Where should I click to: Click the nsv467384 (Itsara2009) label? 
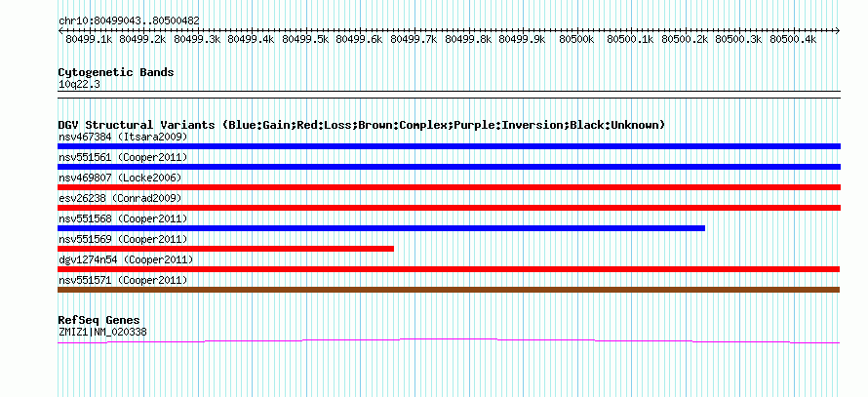point(123,137)
